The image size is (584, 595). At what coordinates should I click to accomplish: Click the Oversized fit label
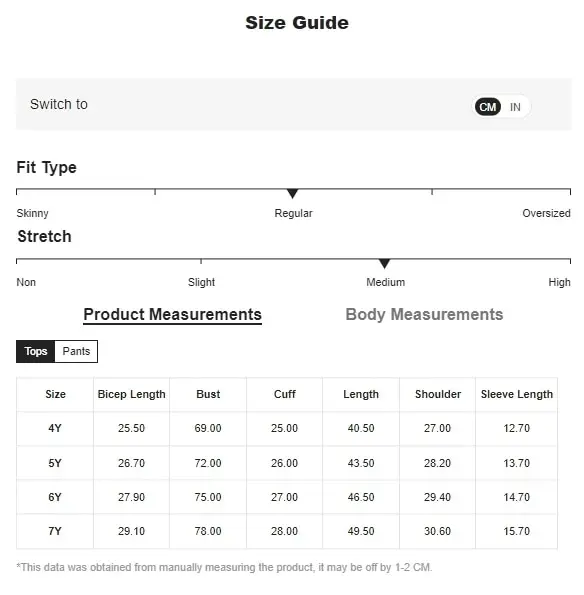pyautogui.click(x=546, y=213)
